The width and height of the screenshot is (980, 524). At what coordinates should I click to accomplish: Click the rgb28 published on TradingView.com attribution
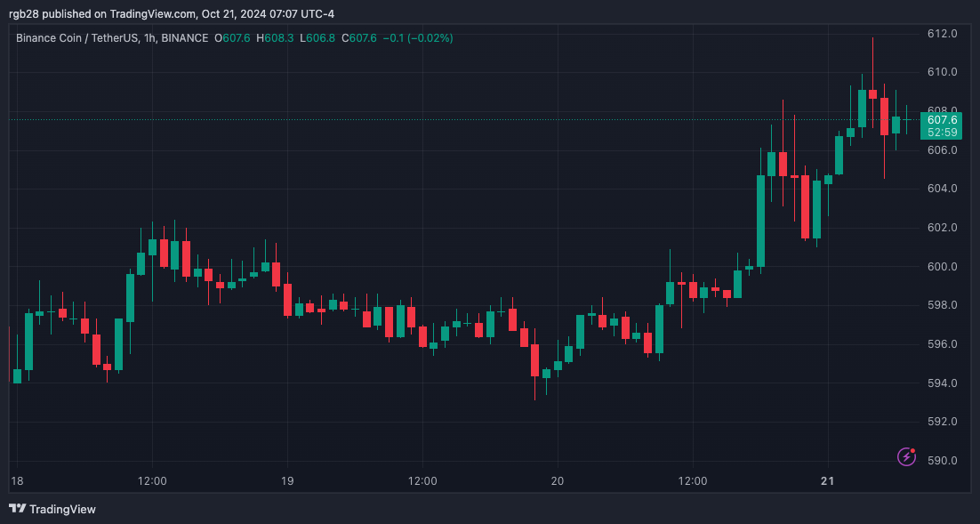tap(169, 13)
